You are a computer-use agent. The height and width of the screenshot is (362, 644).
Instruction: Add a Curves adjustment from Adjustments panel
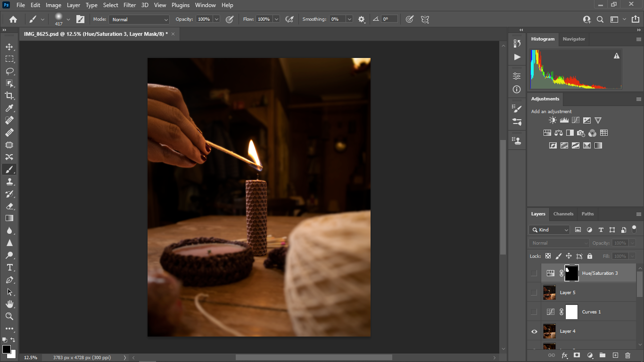point(576,121)
